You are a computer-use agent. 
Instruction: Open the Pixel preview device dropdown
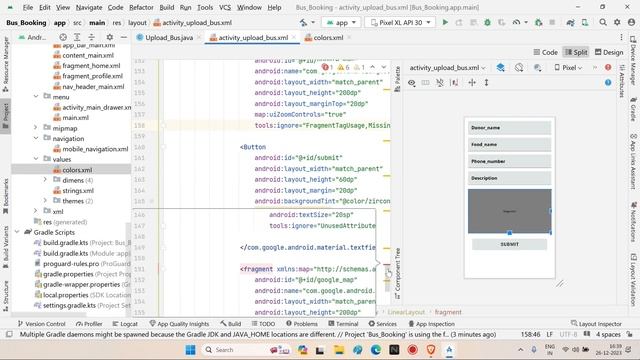[x=568, y=68]
